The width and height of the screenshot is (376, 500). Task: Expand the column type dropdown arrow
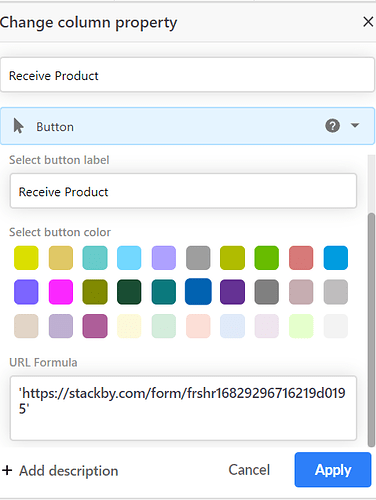(355, 126)
